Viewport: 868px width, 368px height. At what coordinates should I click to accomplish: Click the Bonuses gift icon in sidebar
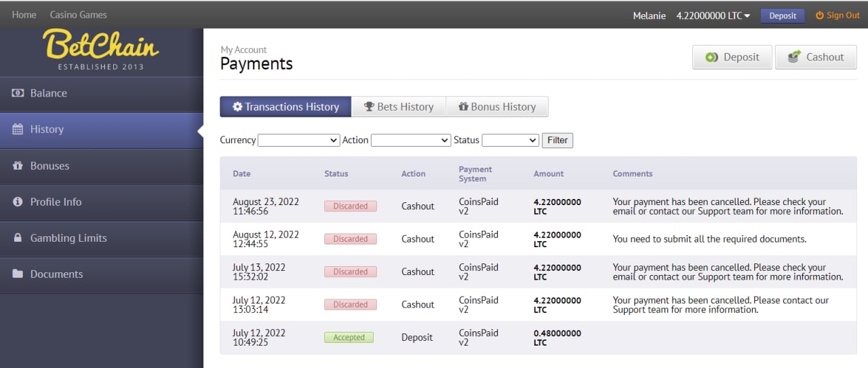click(18, 166)
